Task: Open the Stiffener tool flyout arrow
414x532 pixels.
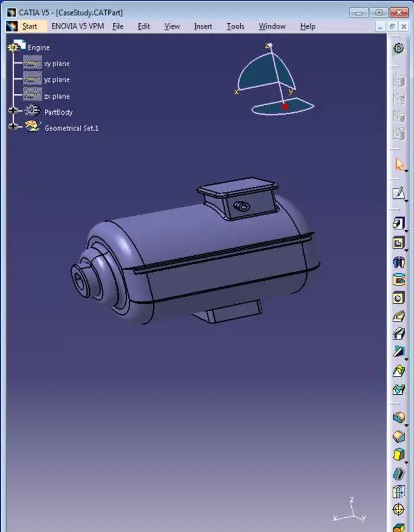Action: point(406,359)
